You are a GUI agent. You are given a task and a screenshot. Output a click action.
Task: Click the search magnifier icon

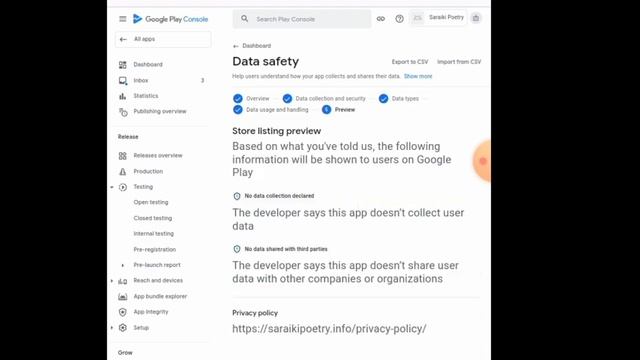[244, 19]
